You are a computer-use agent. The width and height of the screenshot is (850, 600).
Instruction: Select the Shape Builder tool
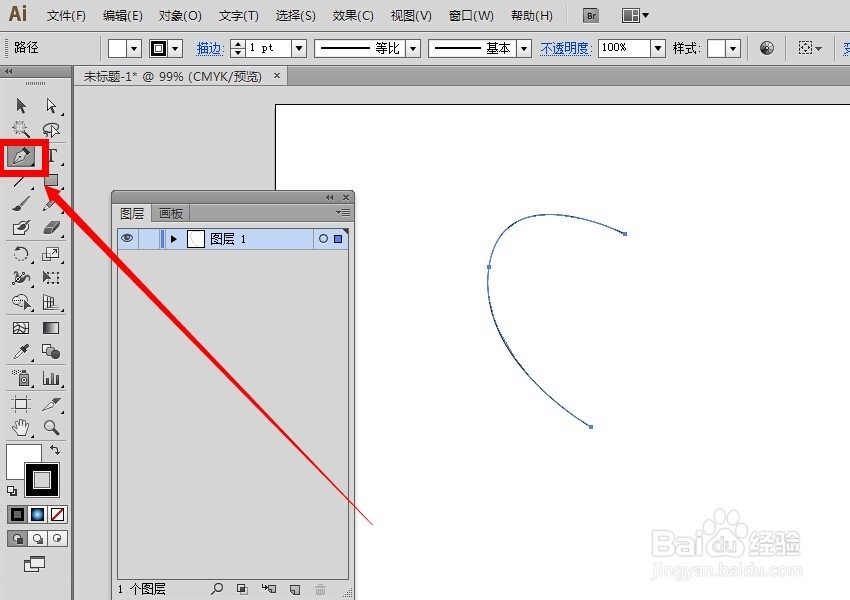click(x=21, y=301)
